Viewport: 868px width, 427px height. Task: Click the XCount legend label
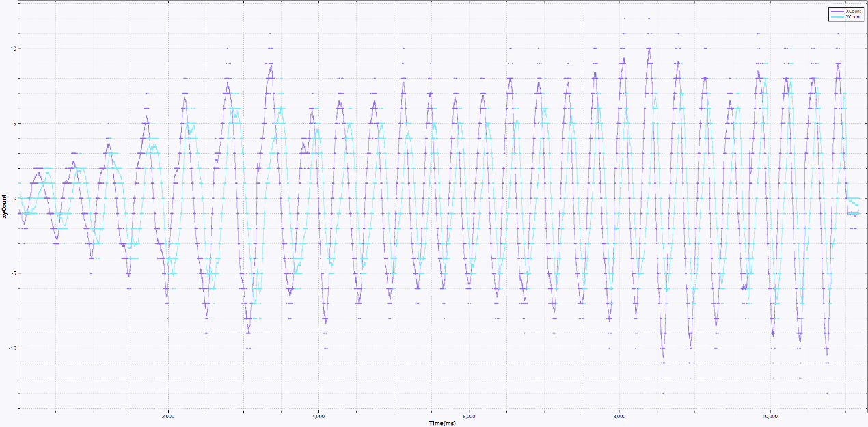(853, 12)
